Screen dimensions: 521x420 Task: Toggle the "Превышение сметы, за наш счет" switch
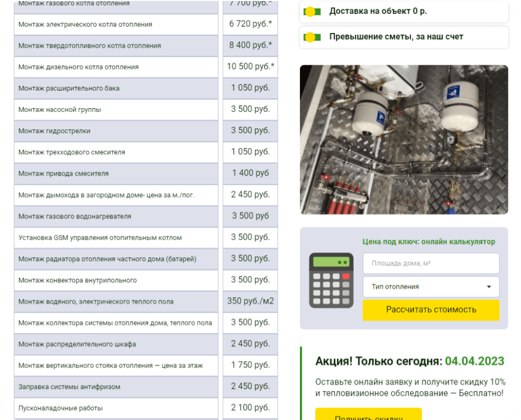pyautogui.click(x=311, y=37)
